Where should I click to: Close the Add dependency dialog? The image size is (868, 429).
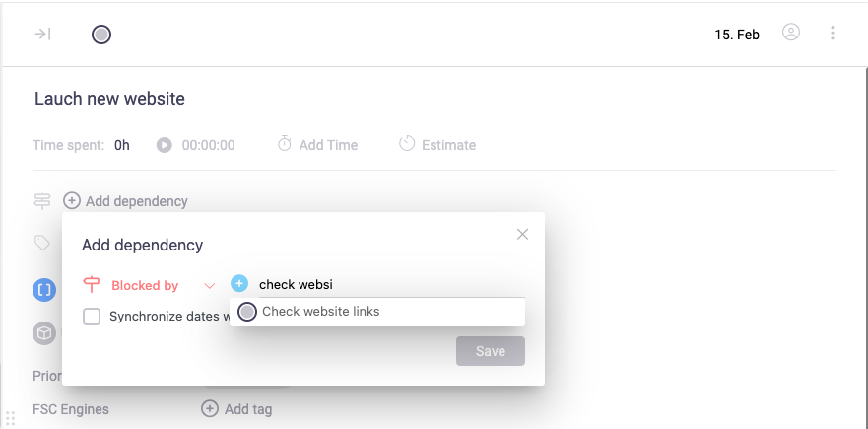click(523, 234)
